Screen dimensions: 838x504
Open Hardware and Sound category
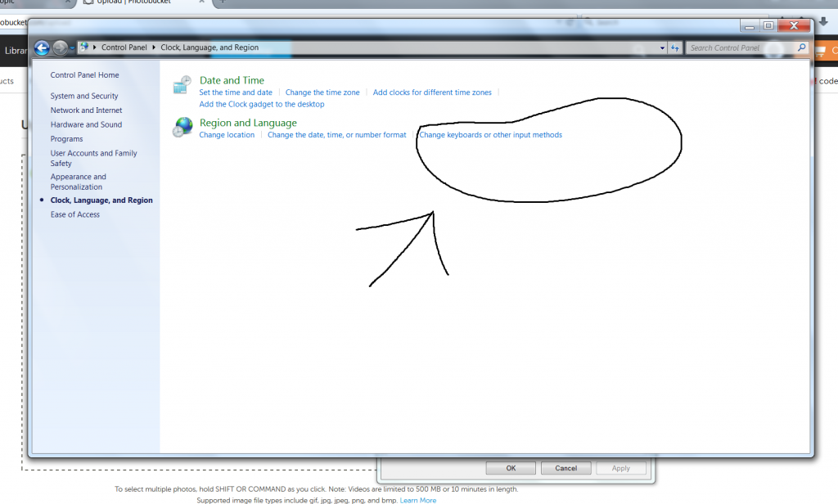86,125
